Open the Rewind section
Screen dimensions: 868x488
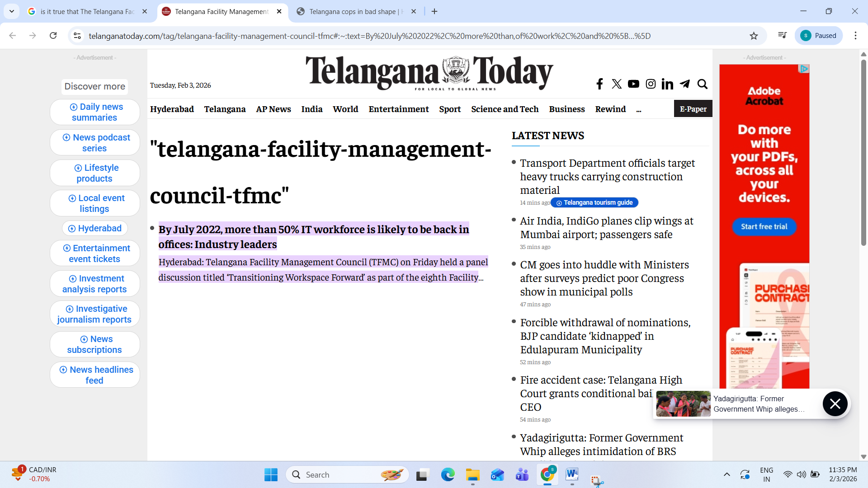610,109
